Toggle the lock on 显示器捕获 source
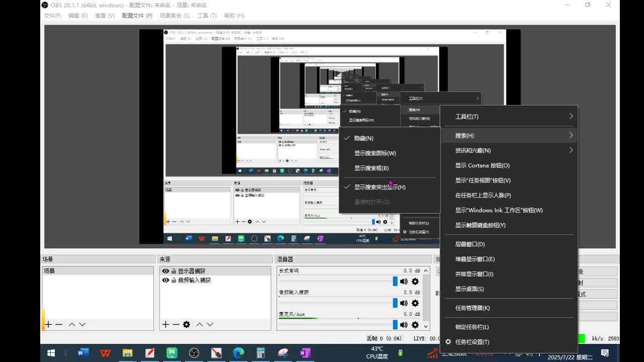This screenshot has width=644, height=362. click(x=173, y=271)
